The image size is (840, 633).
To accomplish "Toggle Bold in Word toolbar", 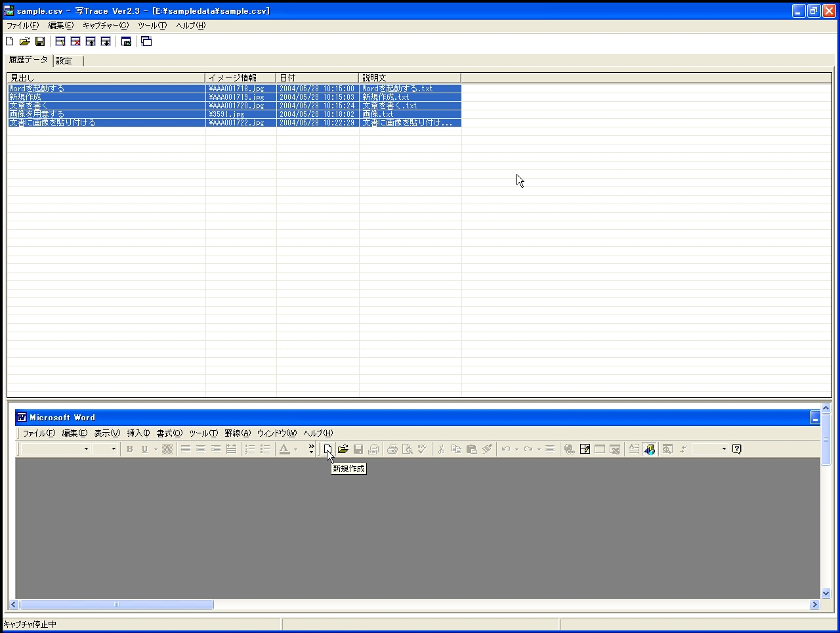I will [x=129, y=449].
